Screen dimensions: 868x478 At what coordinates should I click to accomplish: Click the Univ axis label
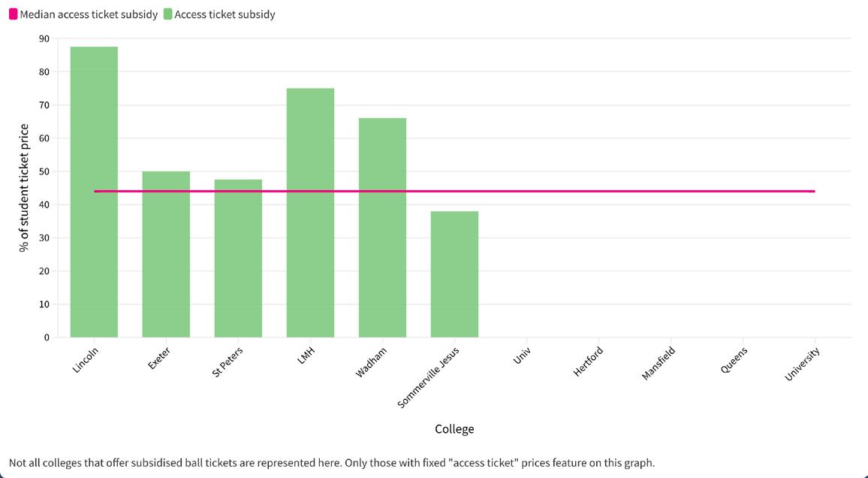521,355
